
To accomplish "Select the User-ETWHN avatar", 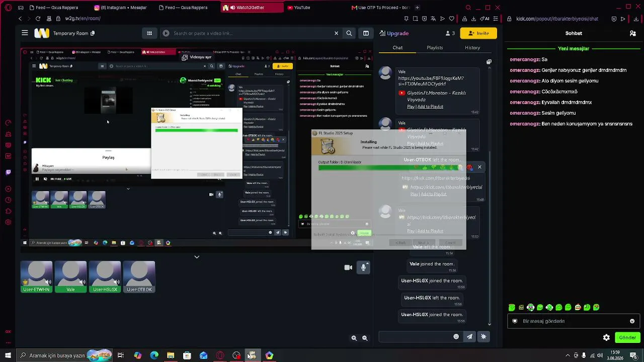I will pos(37,277).
